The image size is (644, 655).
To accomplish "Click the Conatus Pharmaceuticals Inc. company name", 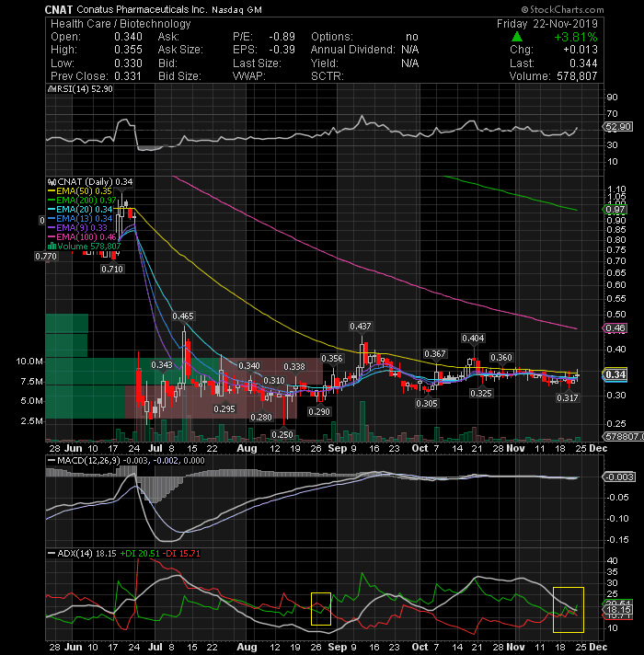I will (142, 9).
